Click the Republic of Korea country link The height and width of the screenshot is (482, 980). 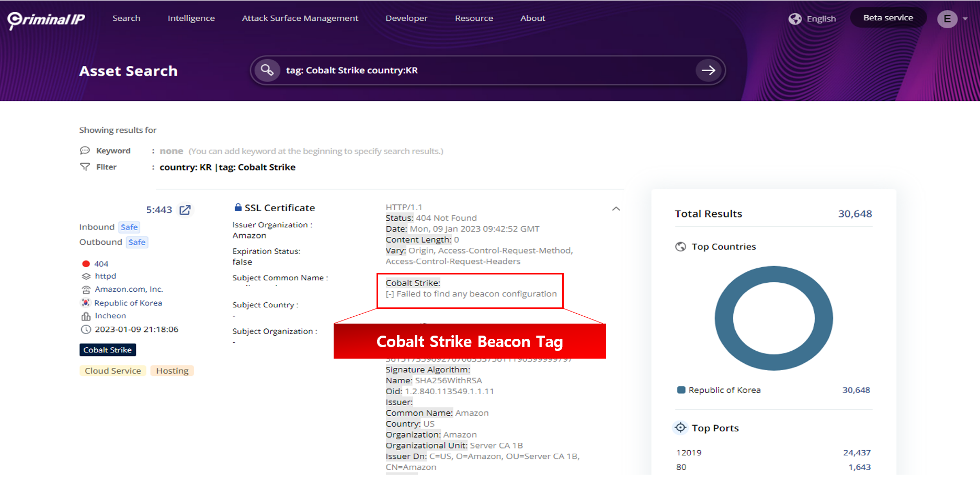pyautogui.click(x=128, y=303)
